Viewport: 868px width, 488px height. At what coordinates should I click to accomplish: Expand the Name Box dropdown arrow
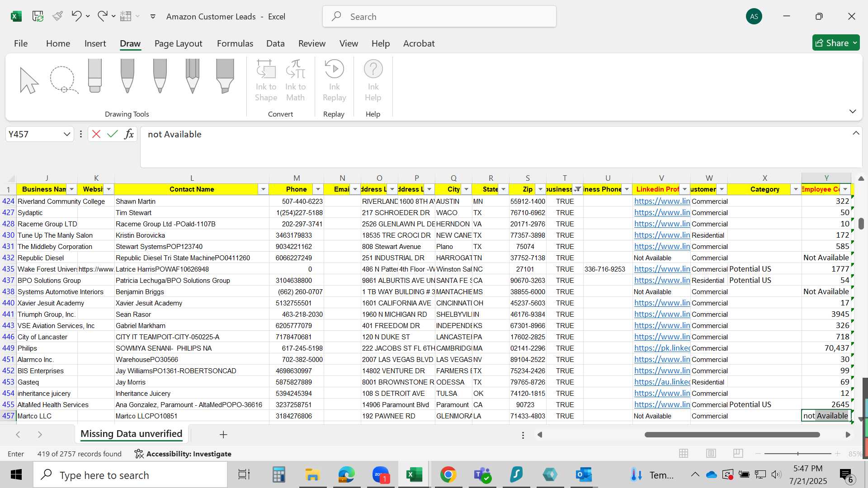tap(67, 134)
